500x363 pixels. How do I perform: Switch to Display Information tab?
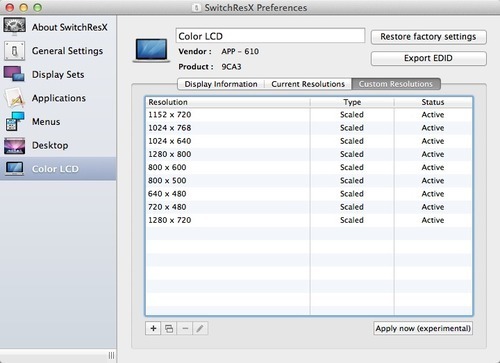tap(221, 84)
